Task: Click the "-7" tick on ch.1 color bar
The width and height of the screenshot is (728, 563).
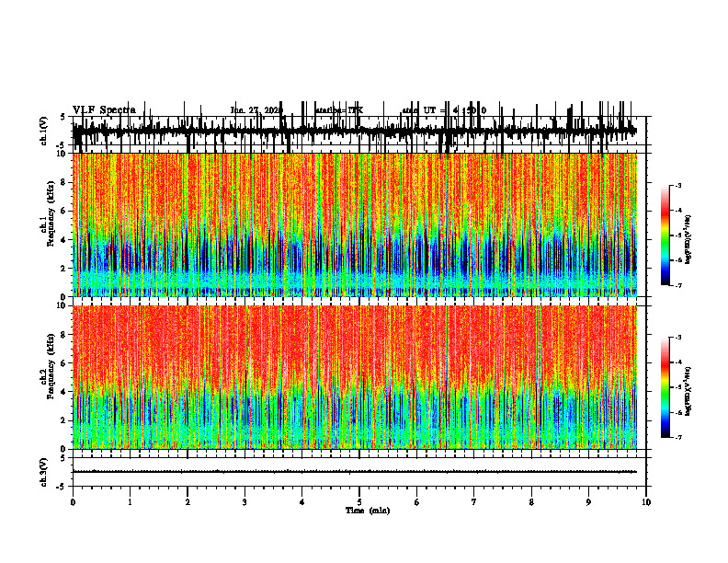Action: [x=677, y=285]
